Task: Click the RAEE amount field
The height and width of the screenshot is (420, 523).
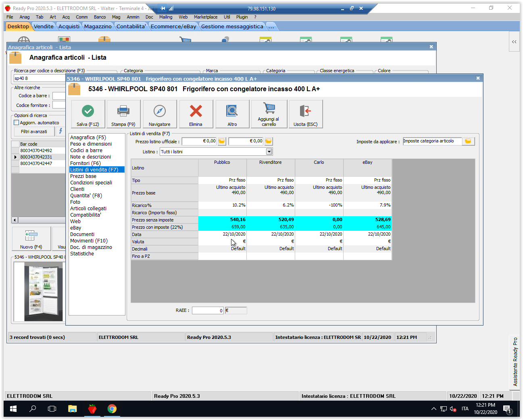Action: point(208,311)
